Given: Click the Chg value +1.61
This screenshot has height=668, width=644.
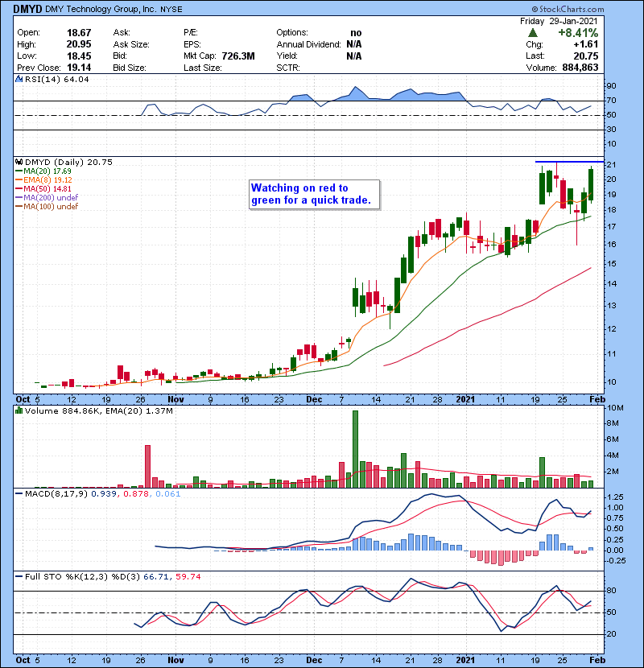Looking at the screenshot, I should pos(585,44).
